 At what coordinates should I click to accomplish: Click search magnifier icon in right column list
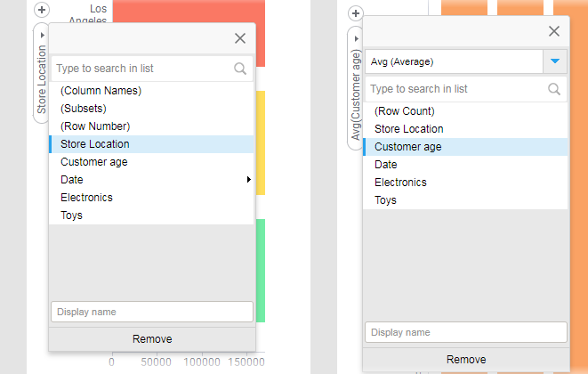pyautogui.click(x=554, y=89)
